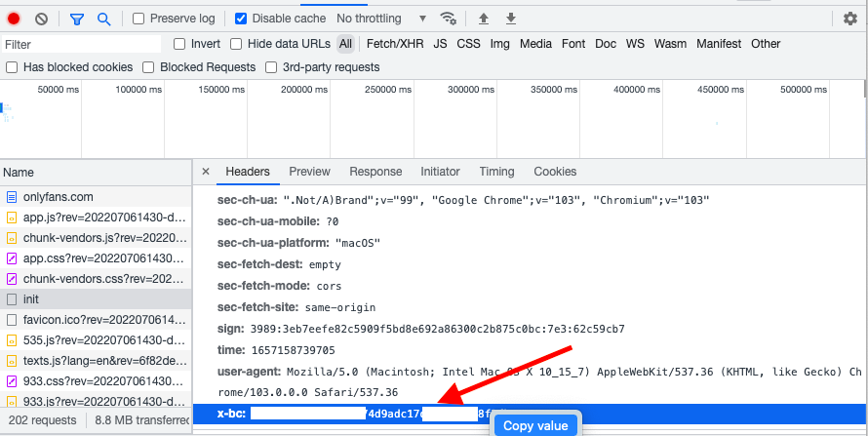This screenshot has width=868, height=436.
Task: Switch to the Preview tab
Action: point(309,172)
